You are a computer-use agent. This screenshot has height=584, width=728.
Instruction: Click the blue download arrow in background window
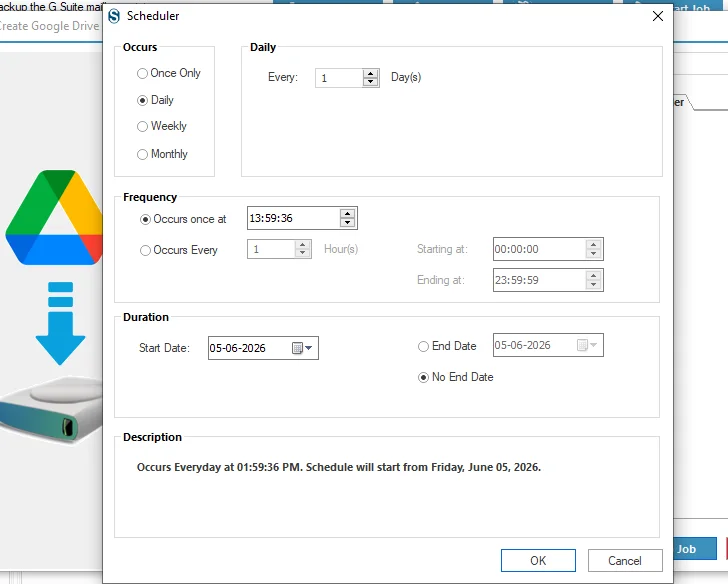pyautogui.click(x=60, y=323)
